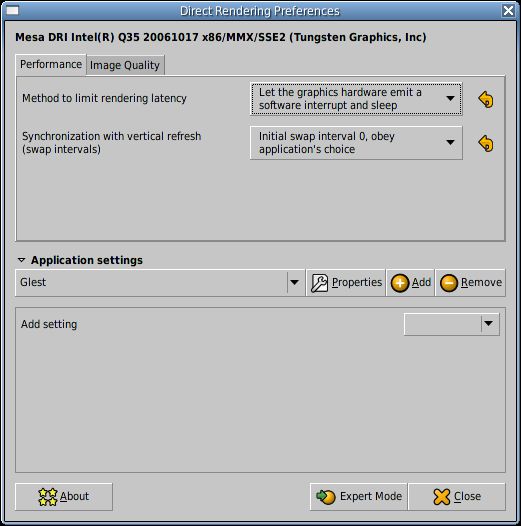Close dialog with the orange X button
Viewport: 521px width, 526px height.
(457, 497)
